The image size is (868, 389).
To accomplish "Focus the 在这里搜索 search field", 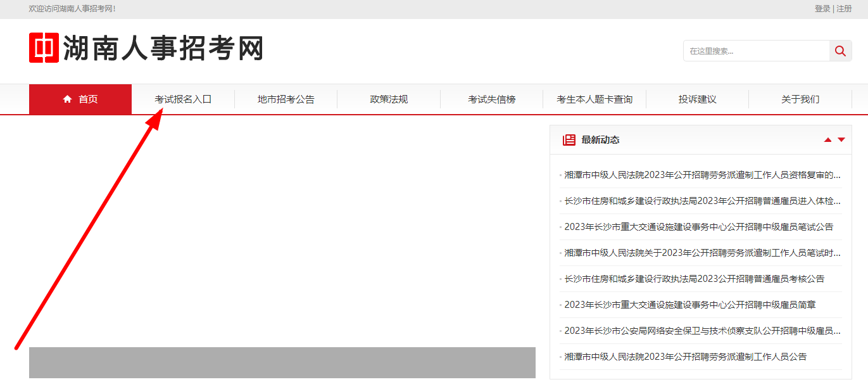I will click(756, 51).
